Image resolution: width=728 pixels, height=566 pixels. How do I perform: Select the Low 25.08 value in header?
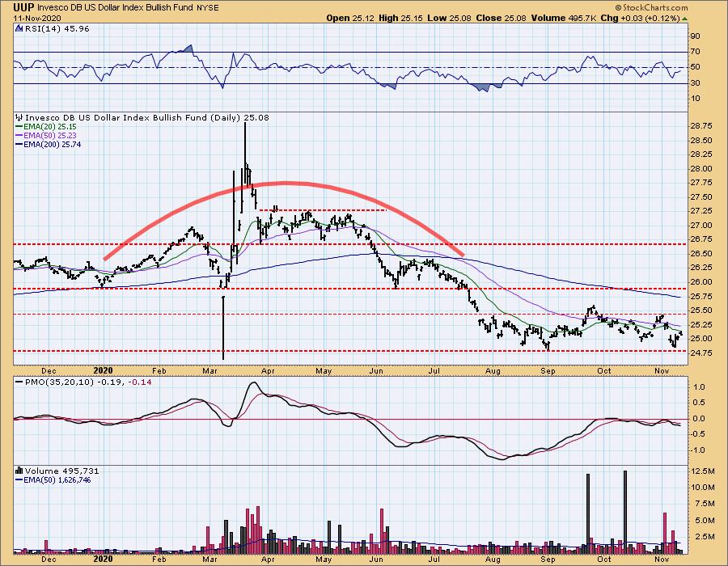[449, 18]
